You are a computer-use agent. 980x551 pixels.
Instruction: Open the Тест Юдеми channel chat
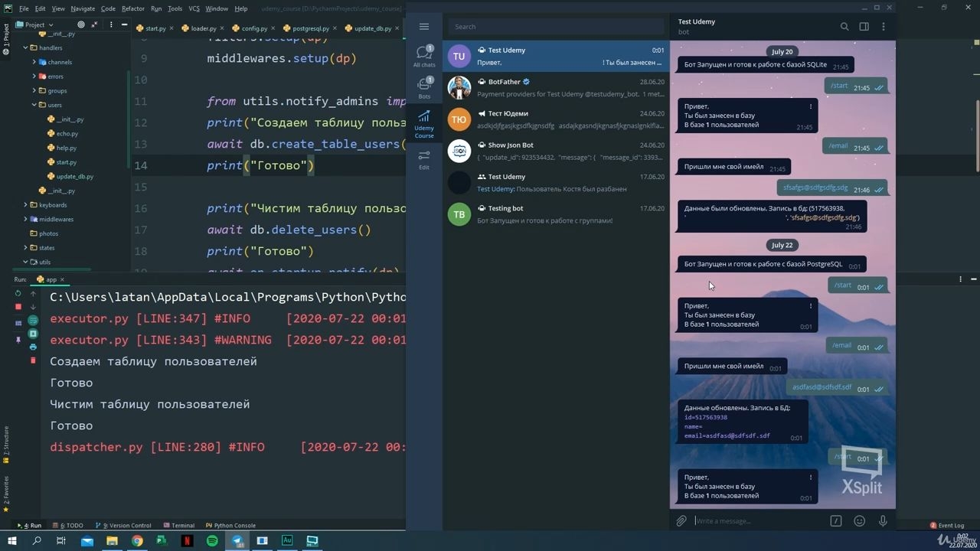(x=556, y=119)
